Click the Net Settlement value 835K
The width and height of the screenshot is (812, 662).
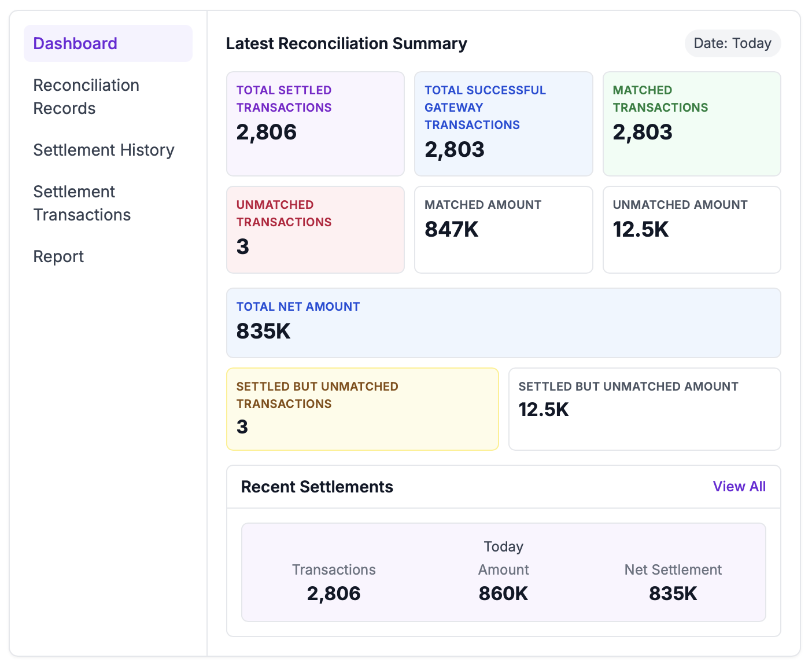(672, 593)
